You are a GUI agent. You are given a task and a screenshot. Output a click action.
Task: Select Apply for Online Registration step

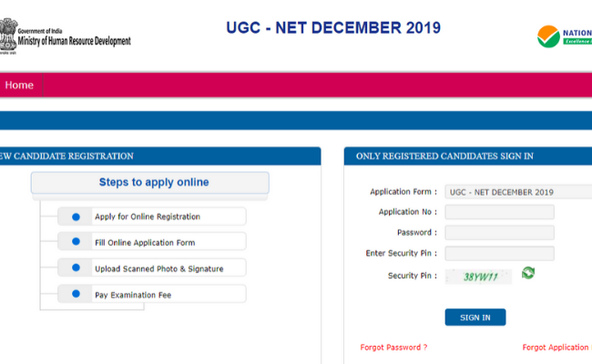(148, 217)
